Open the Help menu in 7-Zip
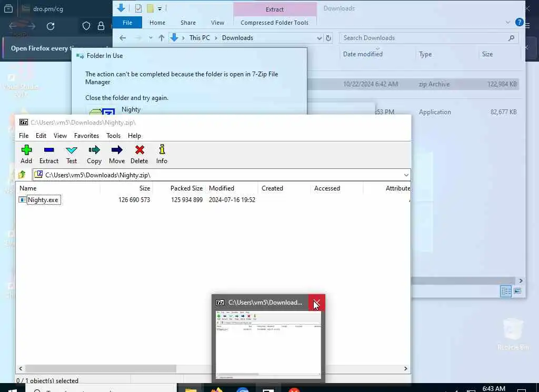 (x=134, y=136)
